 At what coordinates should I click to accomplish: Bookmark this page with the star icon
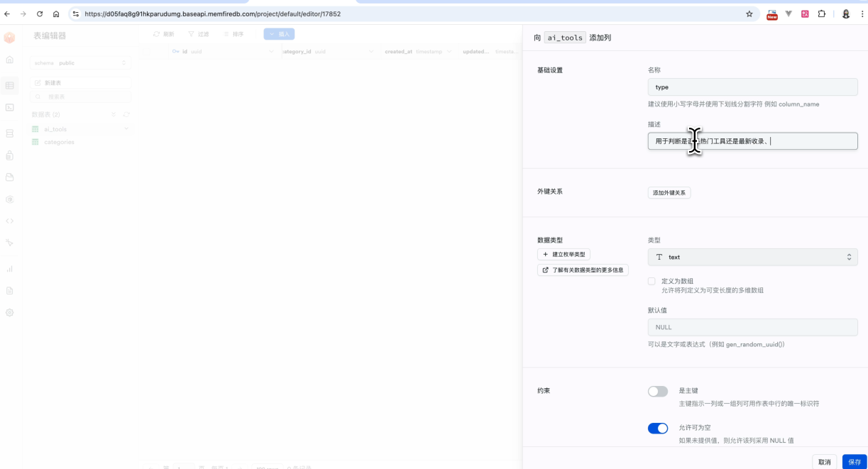click(x=749, y=13)
